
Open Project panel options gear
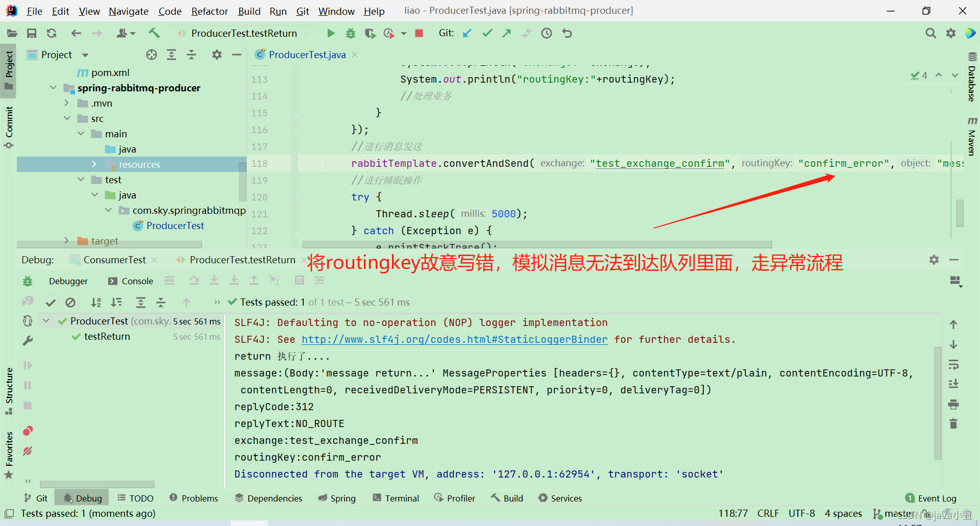[x=217, y=55]
